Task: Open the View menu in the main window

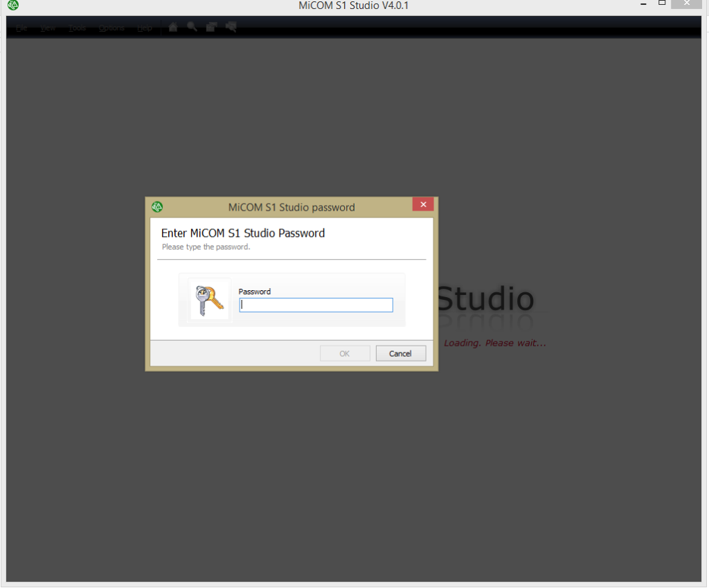Action: 48,28
